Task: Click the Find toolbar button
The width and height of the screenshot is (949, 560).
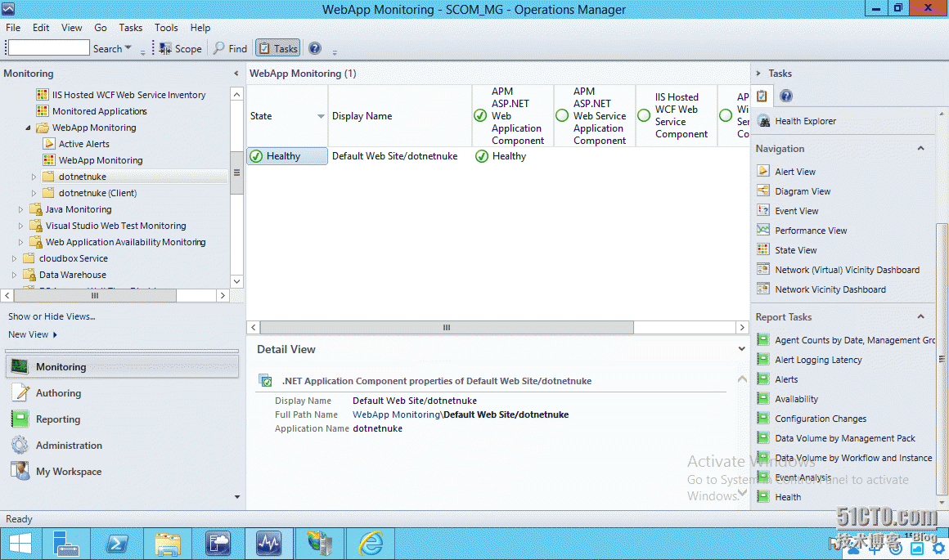Action: [231, 48]
